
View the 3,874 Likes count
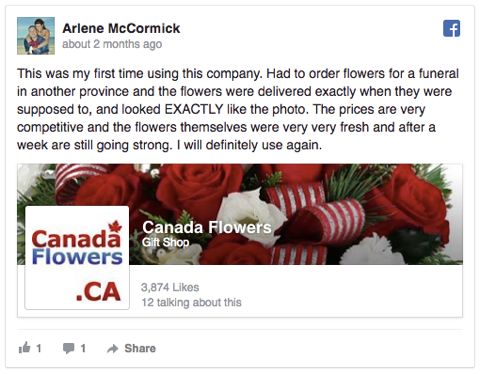click(170, 287)
